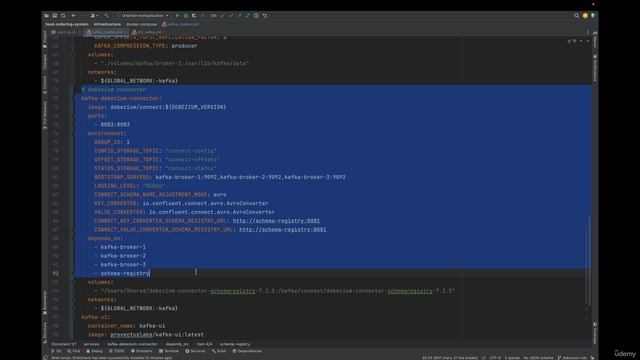
Task: Click the '2 spaces' indent status widget
Action: [x=512, y=358]
